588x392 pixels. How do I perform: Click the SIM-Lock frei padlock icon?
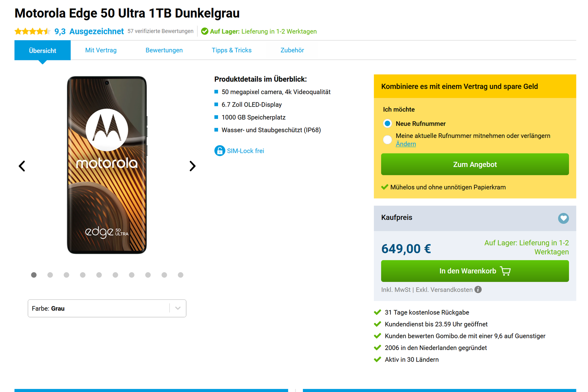tap(220, 150)
